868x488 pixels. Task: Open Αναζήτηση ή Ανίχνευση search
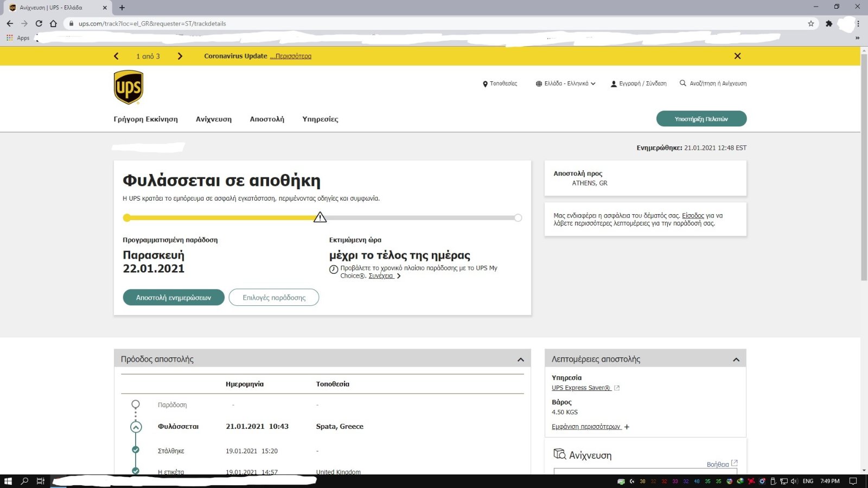(x=713, y=84)
